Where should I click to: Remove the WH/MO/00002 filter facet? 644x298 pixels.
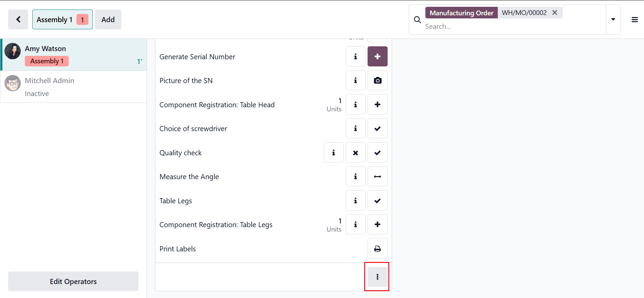click(x=555, y=13)
